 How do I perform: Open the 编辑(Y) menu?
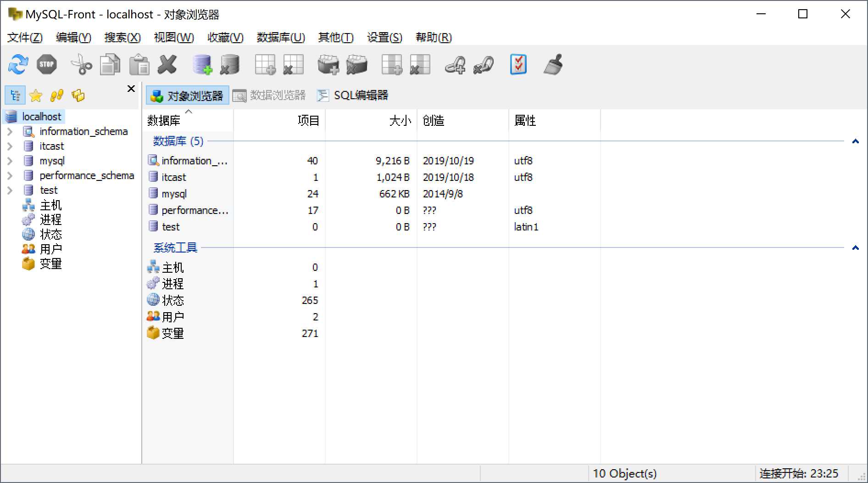[x=73, y=37]
